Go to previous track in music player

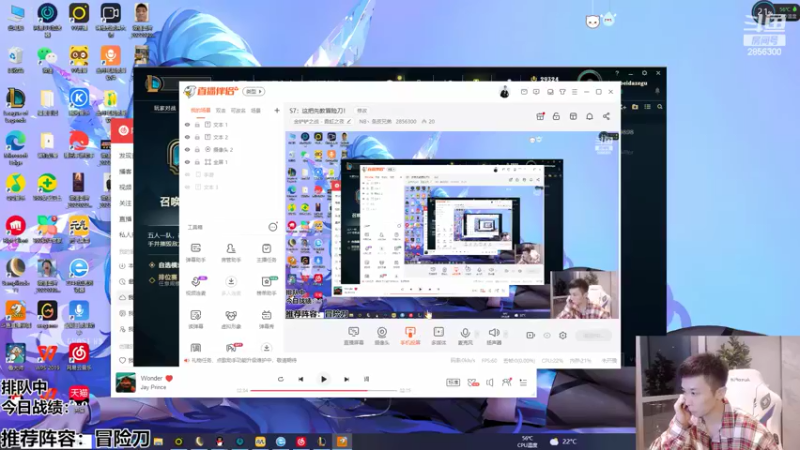(301, 379)
